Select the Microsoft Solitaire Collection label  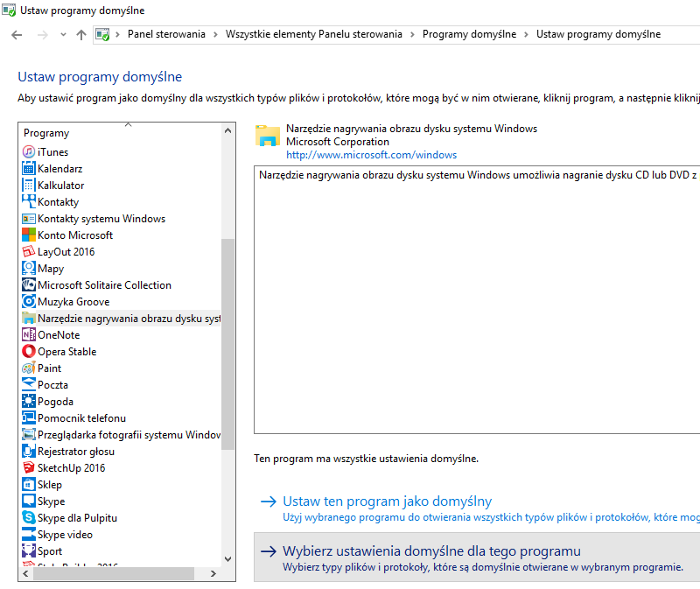[x=104, y=285]
